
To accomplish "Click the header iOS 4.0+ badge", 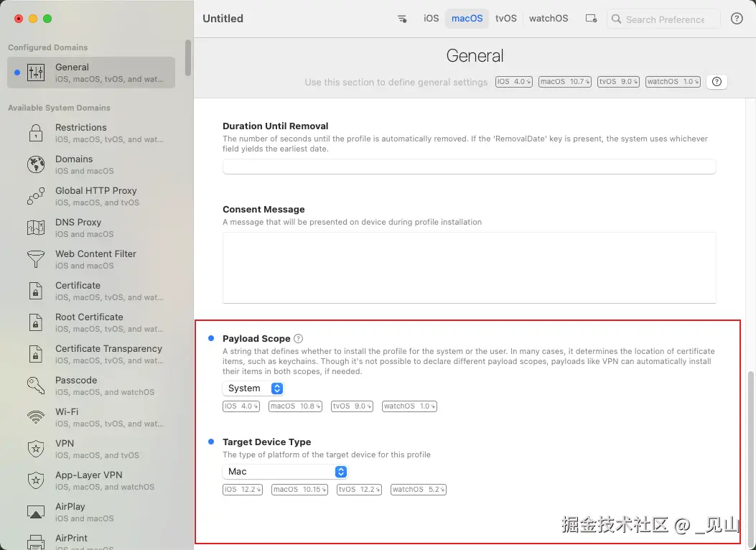I will coord(513,82).
